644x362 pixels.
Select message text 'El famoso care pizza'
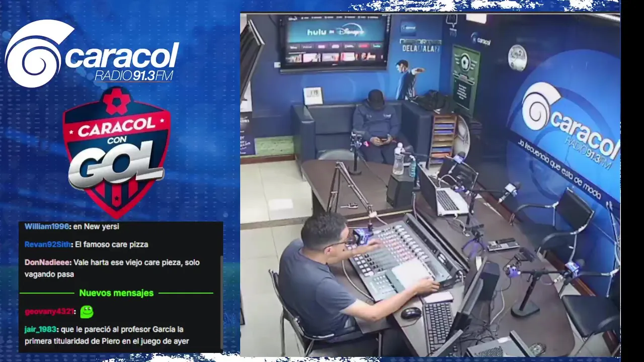[x=113, y=245]
